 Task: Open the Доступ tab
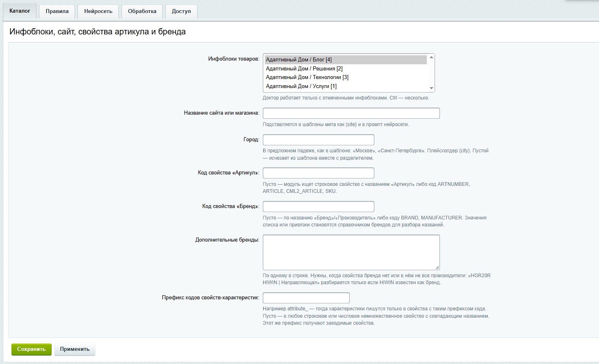click(181, 11)
